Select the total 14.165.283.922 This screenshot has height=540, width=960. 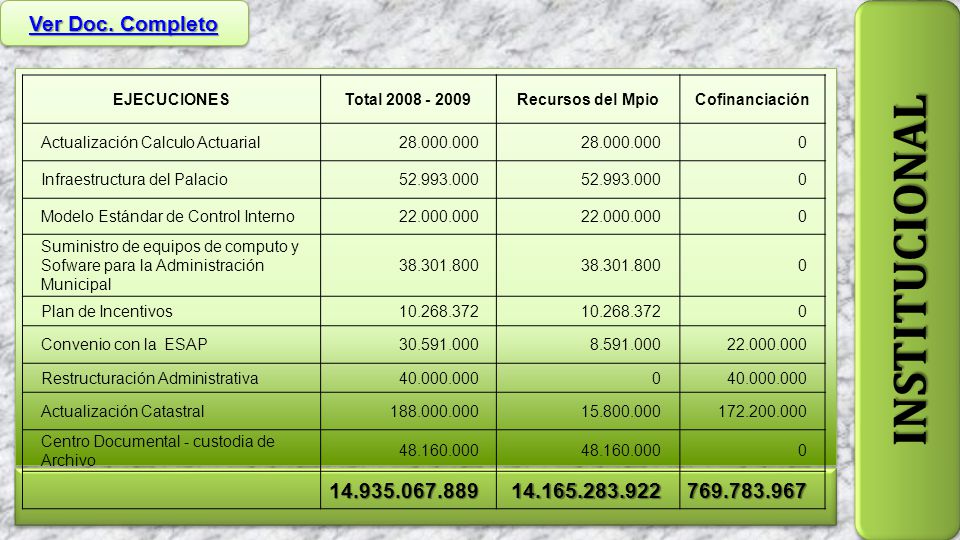pos(587,491)
